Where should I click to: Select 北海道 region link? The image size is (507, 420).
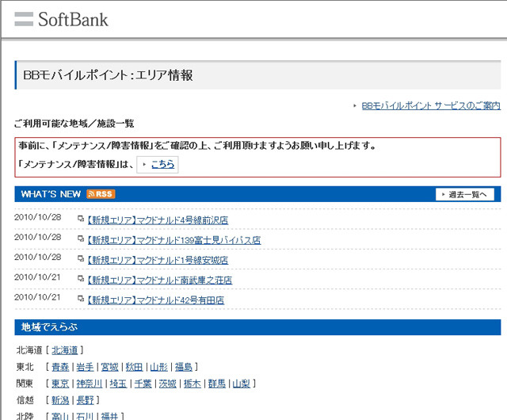pos(65,350)
